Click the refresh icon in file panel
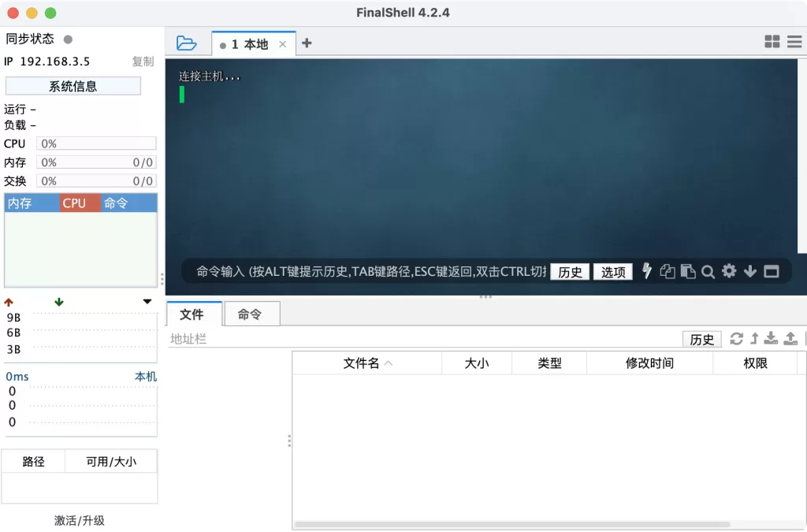807x532 pixels. 737,338
